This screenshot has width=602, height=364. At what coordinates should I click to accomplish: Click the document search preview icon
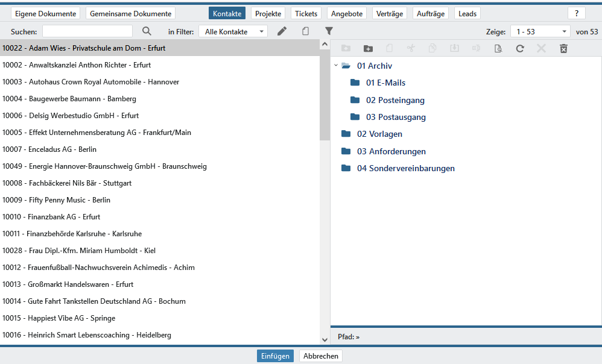click(x=498, y=49)
